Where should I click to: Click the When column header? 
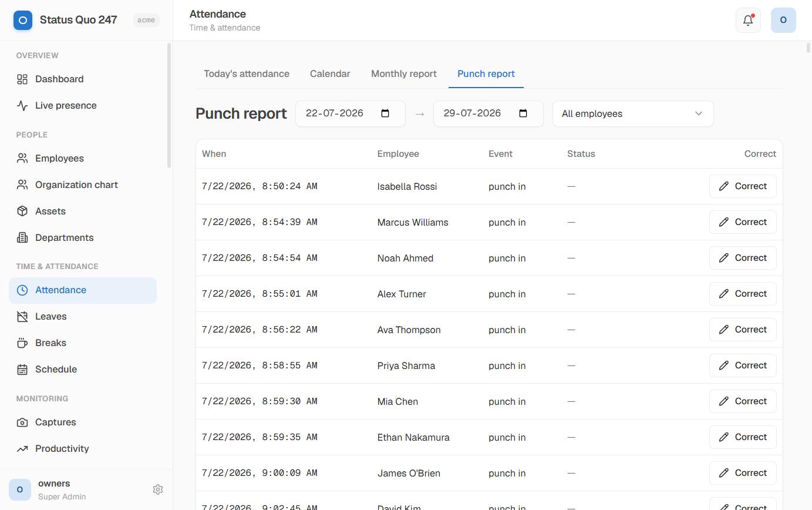click(214, 154)
